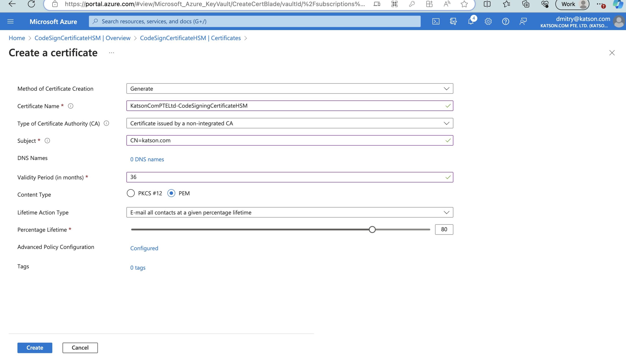Open portal Settings gear icon
626x364 pixels.
pos(488,22)
